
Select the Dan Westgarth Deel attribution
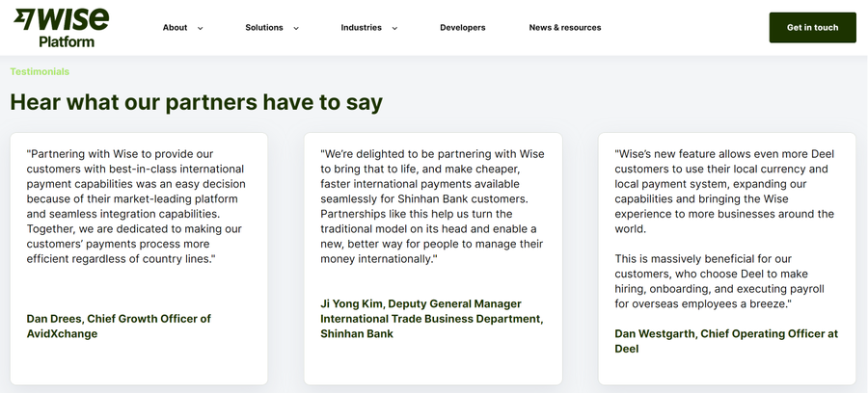(x=726, y=341)
